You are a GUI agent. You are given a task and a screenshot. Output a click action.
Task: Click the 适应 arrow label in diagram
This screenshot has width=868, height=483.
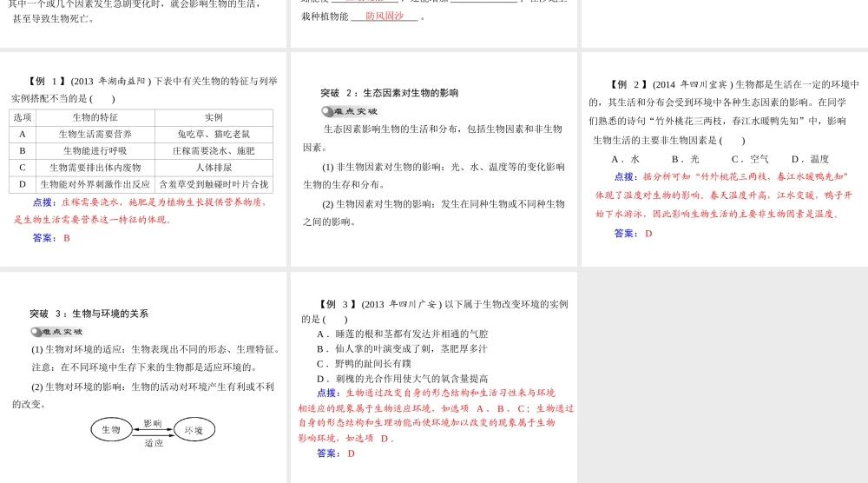tap(154, 443)
